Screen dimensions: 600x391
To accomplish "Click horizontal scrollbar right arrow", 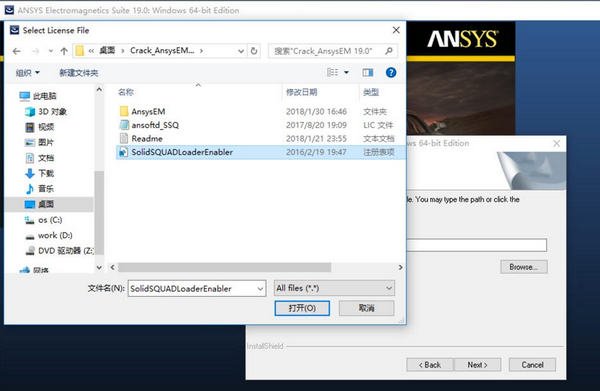I will pyautogui.click(x=400, y=267).
